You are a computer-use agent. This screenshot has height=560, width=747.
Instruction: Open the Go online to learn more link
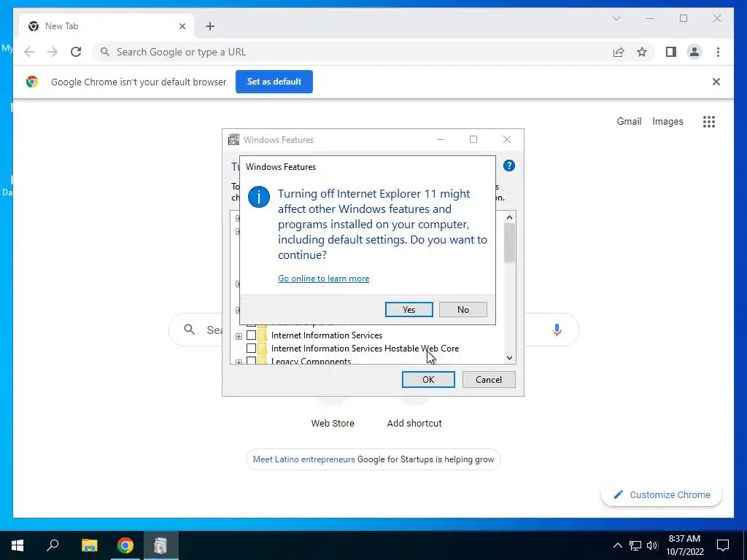click(x=323, y=279)
